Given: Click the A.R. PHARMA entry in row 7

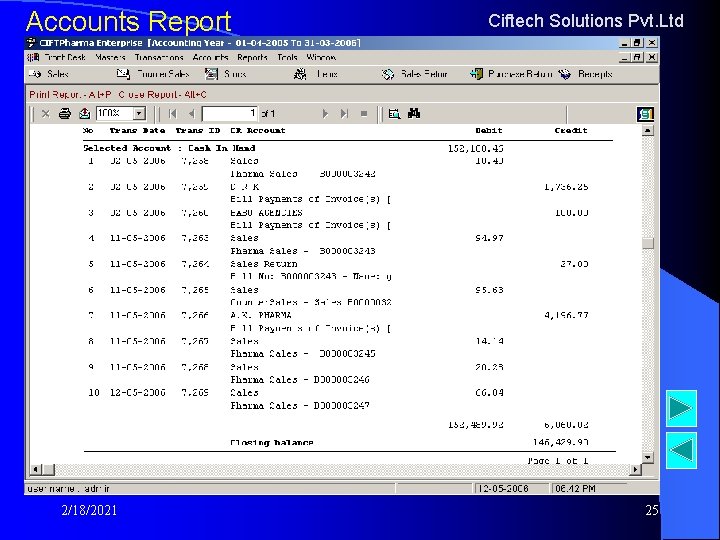Looking at the screenshot, I should [261, 315].
